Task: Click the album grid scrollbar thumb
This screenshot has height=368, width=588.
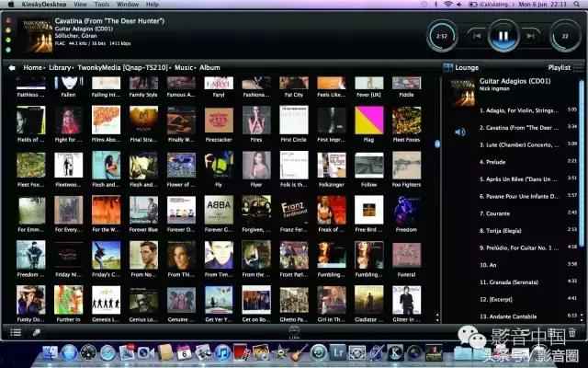Action: tap(437, 144)
